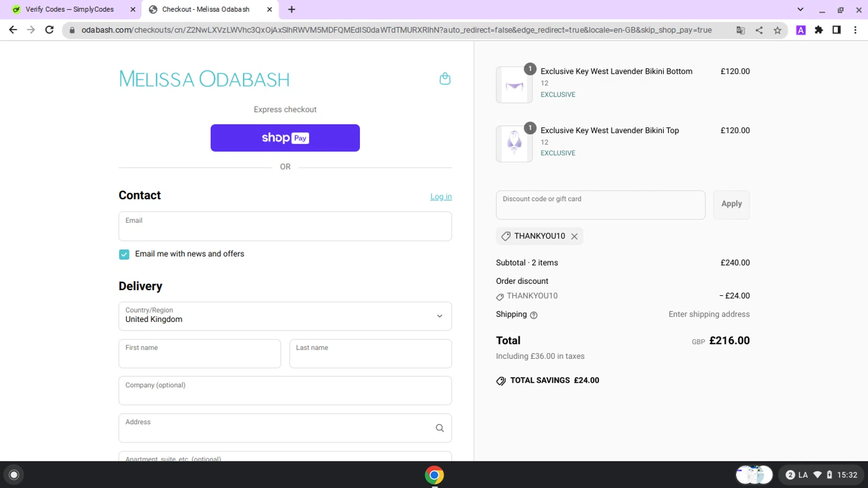The width and height of the screenshot is (868, 488).
Task: Click the tab search chevron in title bar
Action: point(800,9)
